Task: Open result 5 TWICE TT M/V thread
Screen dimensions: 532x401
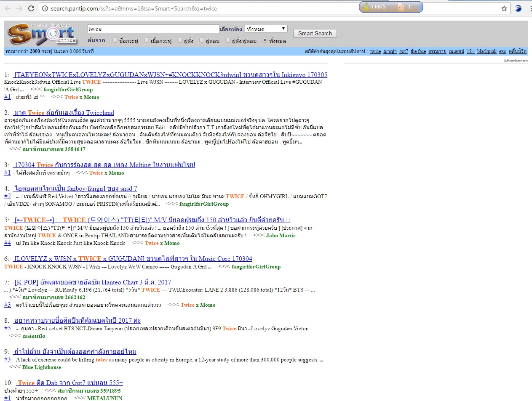Action: [x=152, y=220]
